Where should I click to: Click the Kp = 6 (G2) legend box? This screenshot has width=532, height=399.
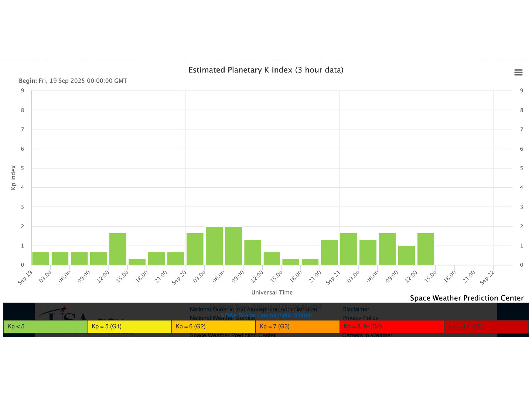coord(213,327)
